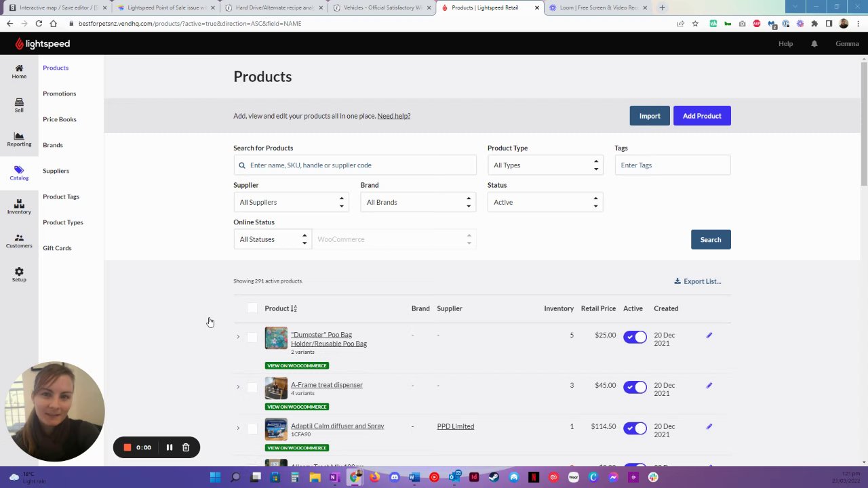
Task: Open the Supplier dropdown
Action: pyautogui.click(x=291, y=202)
